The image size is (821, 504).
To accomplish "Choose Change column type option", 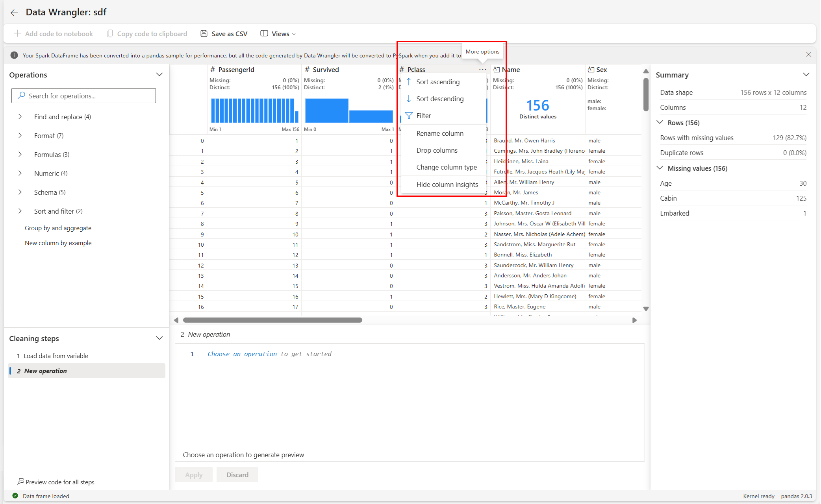I will [x=447, y=167].
